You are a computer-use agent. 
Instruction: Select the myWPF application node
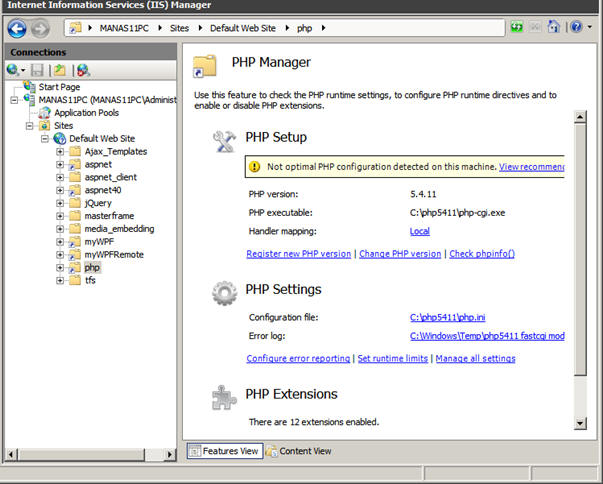(x=99, y=242)
